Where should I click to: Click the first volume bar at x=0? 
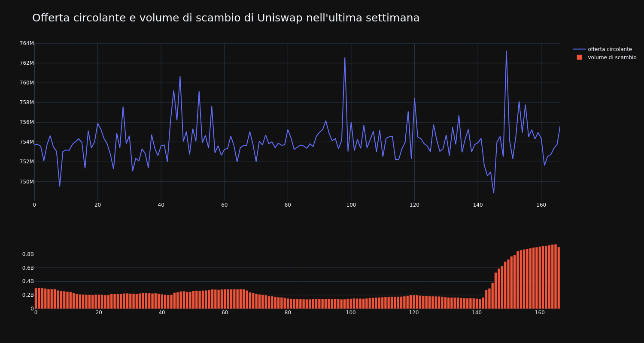coord(36,298)
